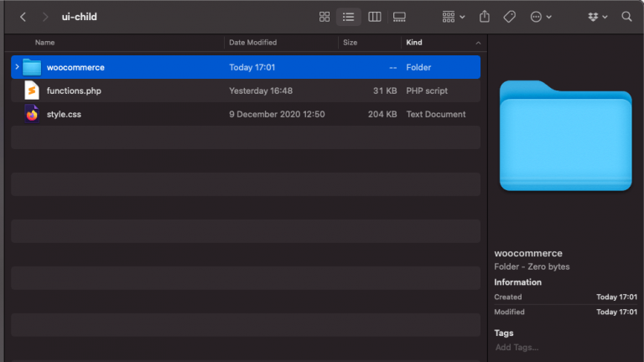Open the More actions ellipsis menu
The image size is (644, 362).
541,17
